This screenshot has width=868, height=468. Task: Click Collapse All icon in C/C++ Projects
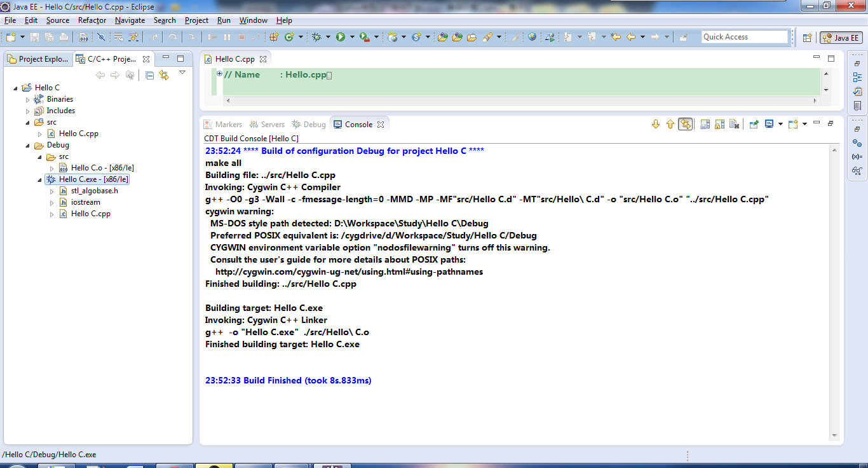pos(149,75)
